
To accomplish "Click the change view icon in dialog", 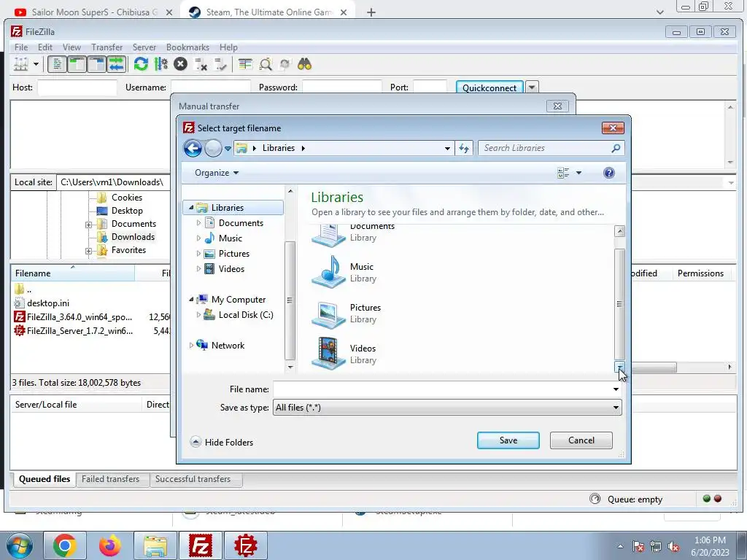I will click(563, 173).
